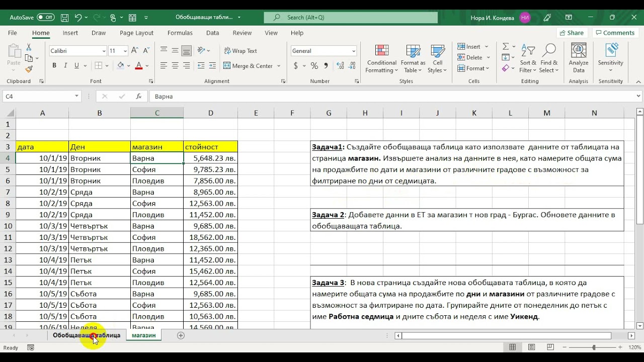Apply the yellow fill color
644x362 pixels.
[120, 65]
